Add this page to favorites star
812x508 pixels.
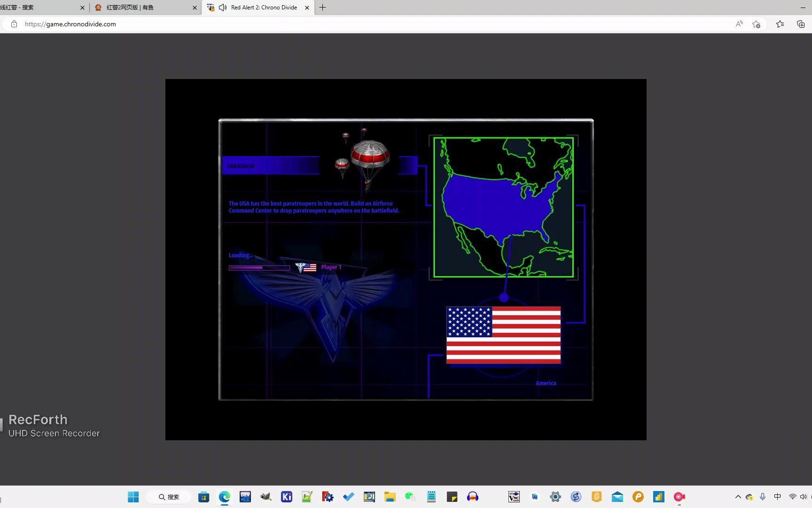pyautogui.click(x=756, y=24)
